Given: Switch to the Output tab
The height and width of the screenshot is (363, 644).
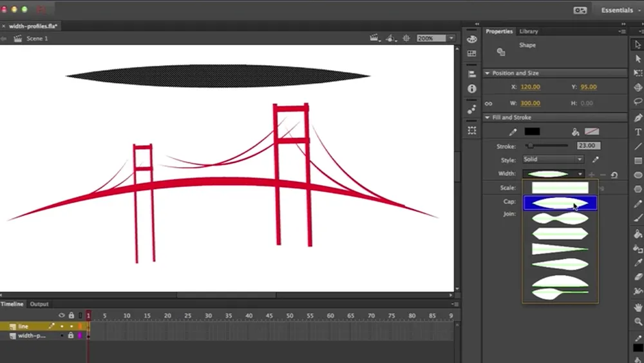Looking at the screenshot, I should pyautogui.click(x=39, y=304).
